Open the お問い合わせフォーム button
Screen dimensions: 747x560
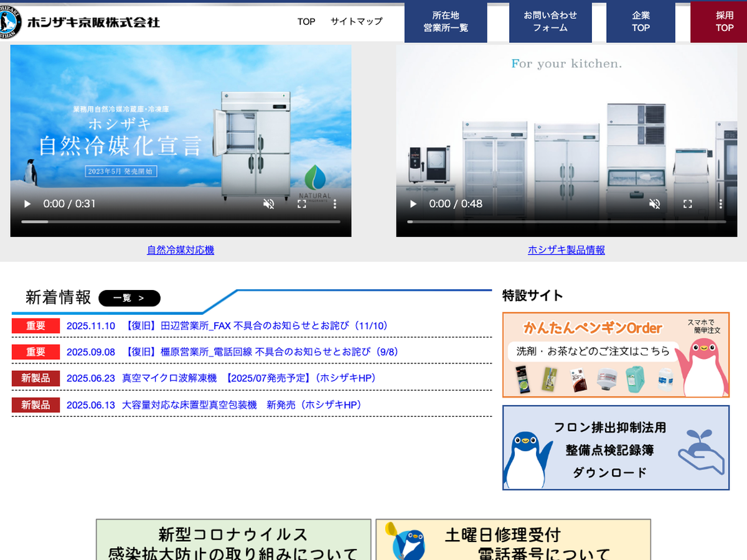click(x=550, y=22)
